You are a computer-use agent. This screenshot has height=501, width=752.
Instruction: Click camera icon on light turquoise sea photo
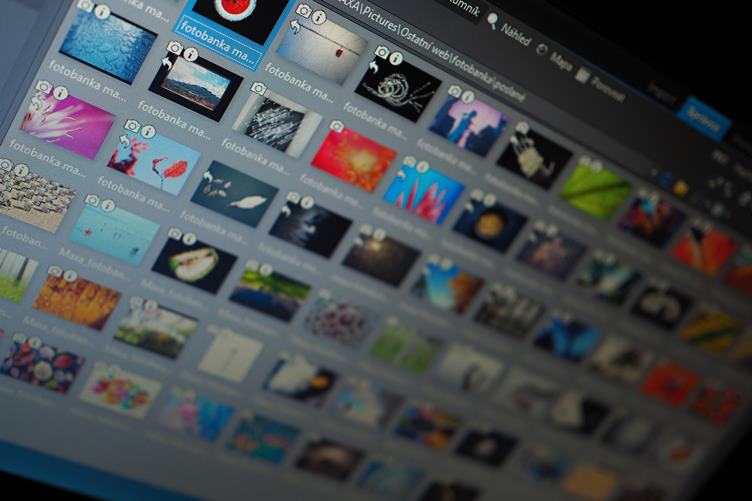point(92,200)
